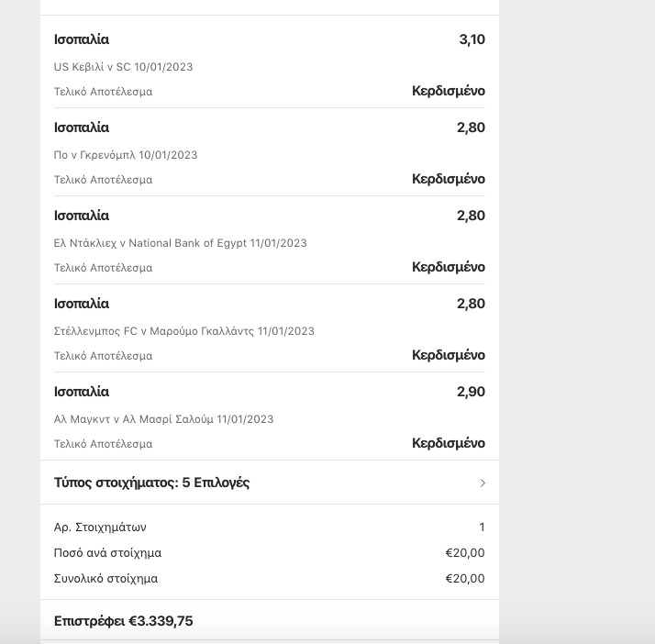
Task: Click Κερδισμένο status under Αλ Μαγκντ match
Action: (x=449, y=443)
